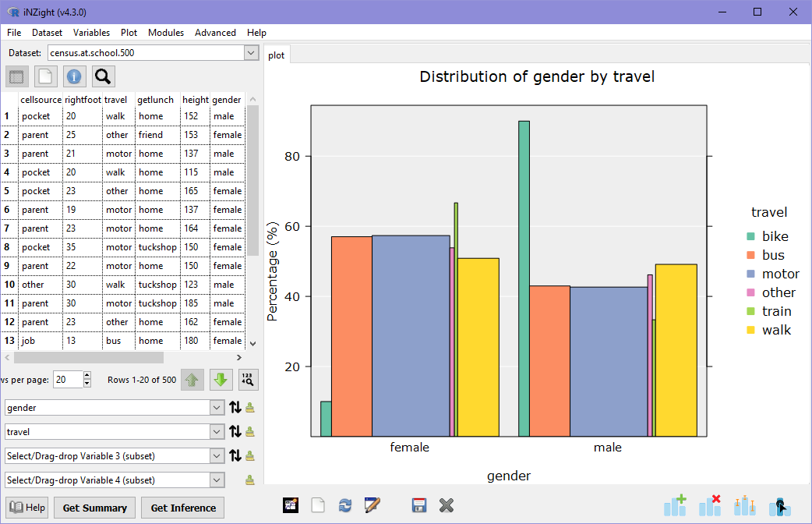Save the plot using the floppy disk icon
This screenshot has height=524, width=812.
pos(418,505)
